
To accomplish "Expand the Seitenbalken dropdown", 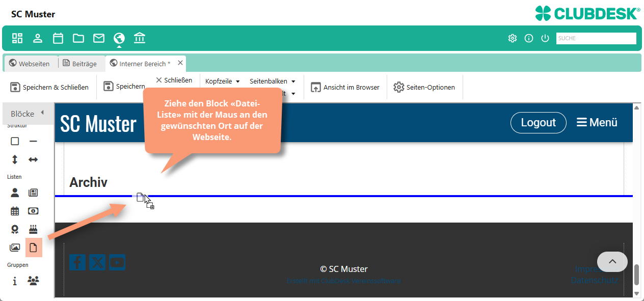I will 272,81.
